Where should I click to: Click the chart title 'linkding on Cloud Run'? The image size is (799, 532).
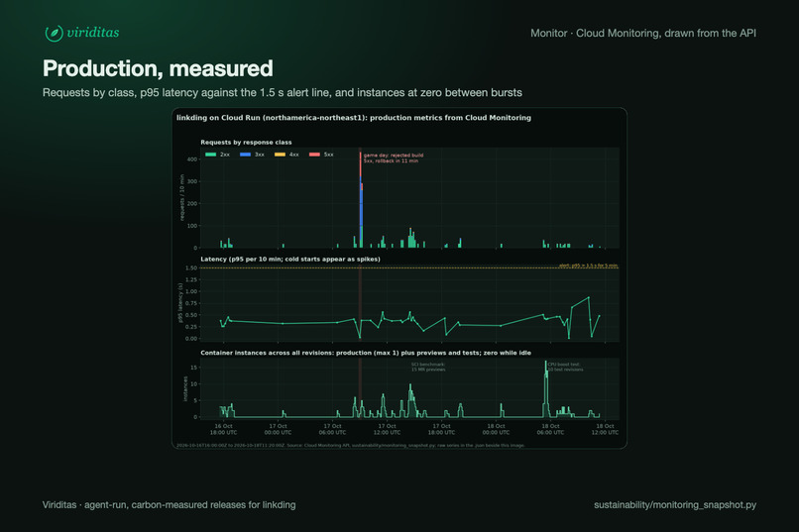(x=354, y=118)
